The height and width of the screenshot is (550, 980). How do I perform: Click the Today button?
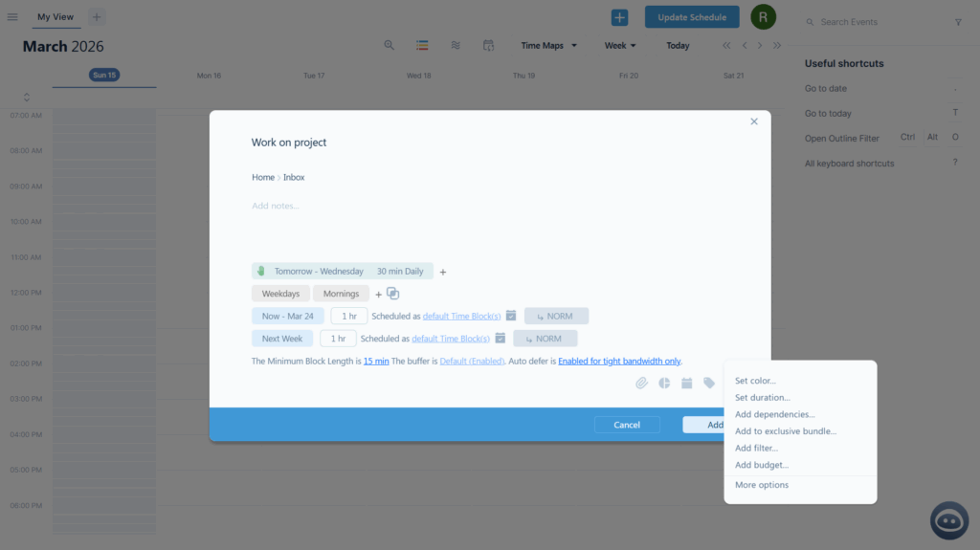click(x=678, y=46)
